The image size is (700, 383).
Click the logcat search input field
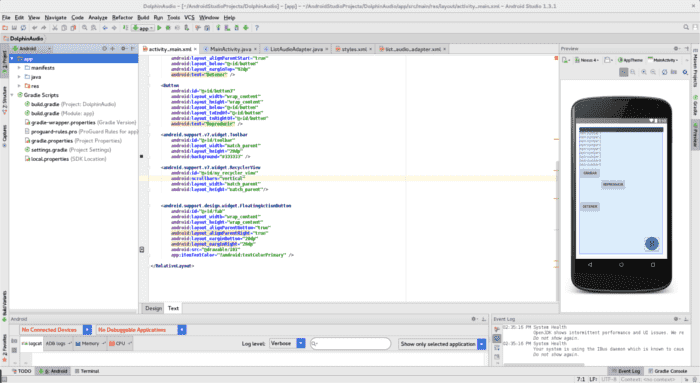pyautogui.click(x=350, y=344)
